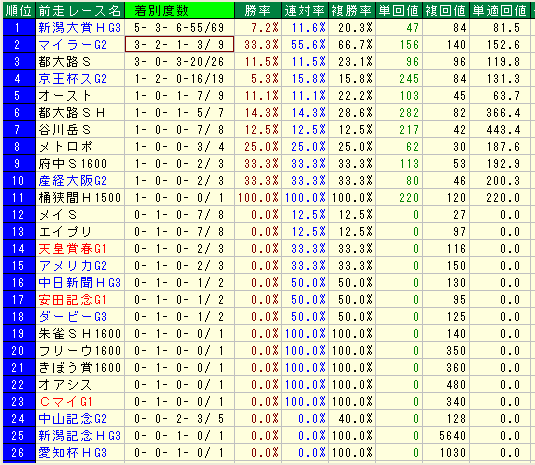Click the rank 11 row number cell
The height and width of the screenshot is (465, 535).
point(19,198)
